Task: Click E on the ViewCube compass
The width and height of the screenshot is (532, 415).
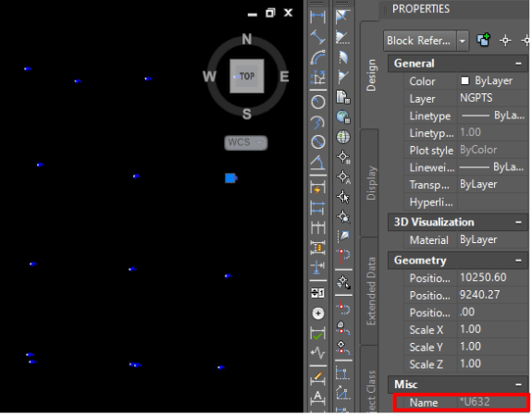Action: point(284,77)
